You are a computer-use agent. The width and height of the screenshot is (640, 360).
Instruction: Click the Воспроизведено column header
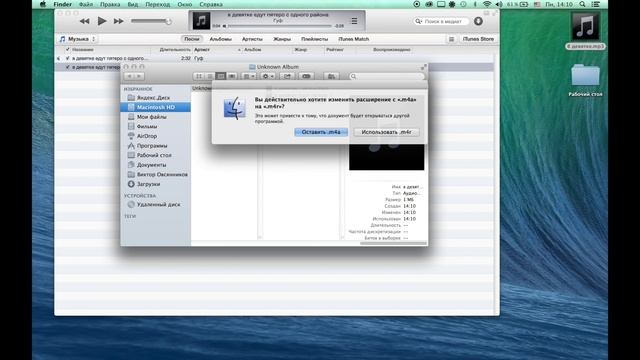click(391, 49)
